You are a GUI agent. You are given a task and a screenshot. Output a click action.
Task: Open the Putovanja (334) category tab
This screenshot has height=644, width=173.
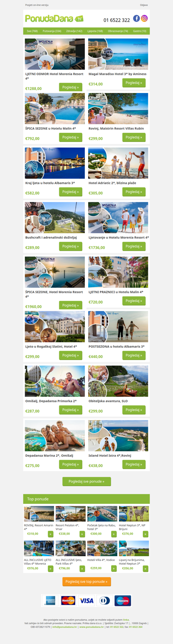52,31
